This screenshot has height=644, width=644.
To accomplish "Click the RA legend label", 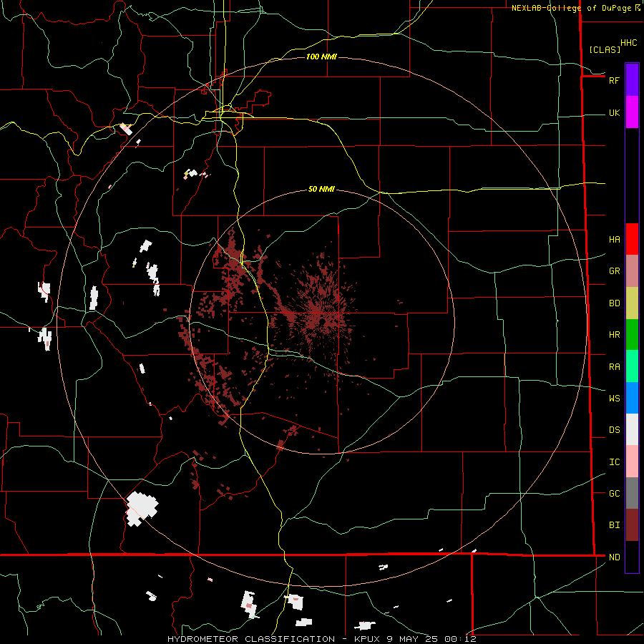I will coord(614,367).
